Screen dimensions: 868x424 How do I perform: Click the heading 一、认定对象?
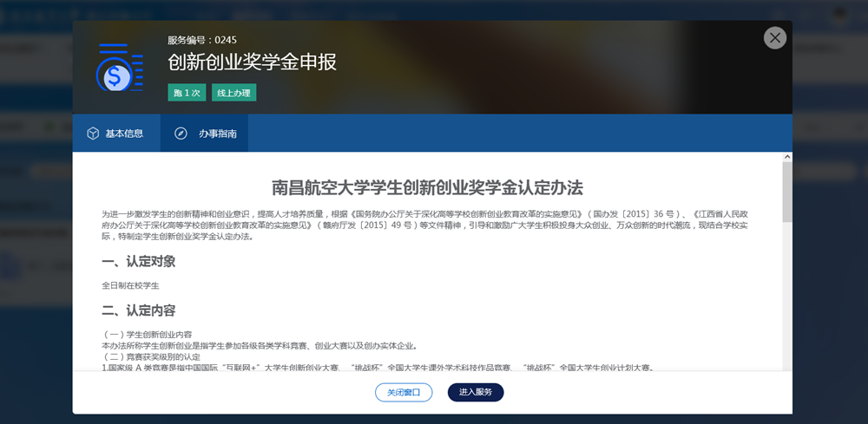click(x=139, y=262)
